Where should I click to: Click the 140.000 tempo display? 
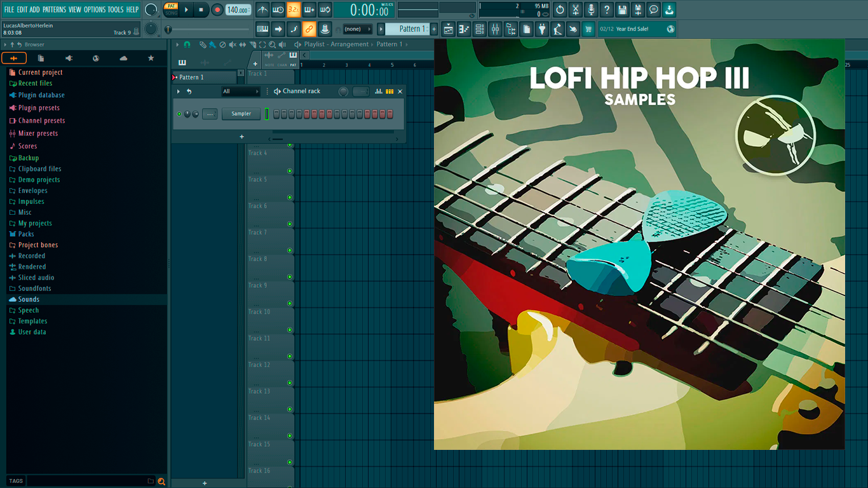click(238, 10)
